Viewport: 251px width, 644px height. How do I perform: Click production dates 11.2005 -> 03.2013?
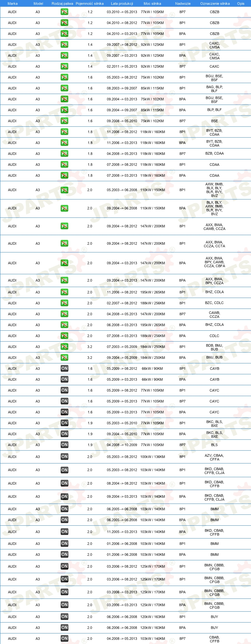pos(122,532)
